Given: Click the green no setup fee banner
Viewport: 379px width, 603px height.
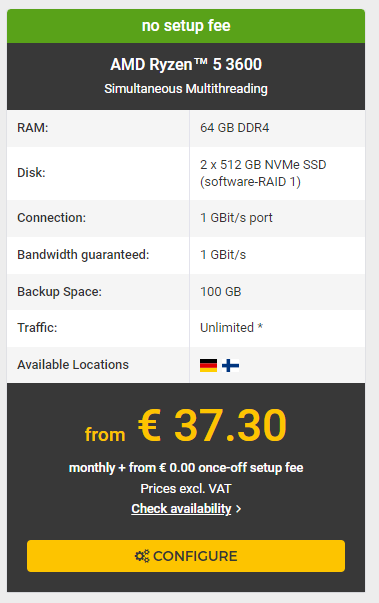Looking at the screenshot, I should (186, 26).
